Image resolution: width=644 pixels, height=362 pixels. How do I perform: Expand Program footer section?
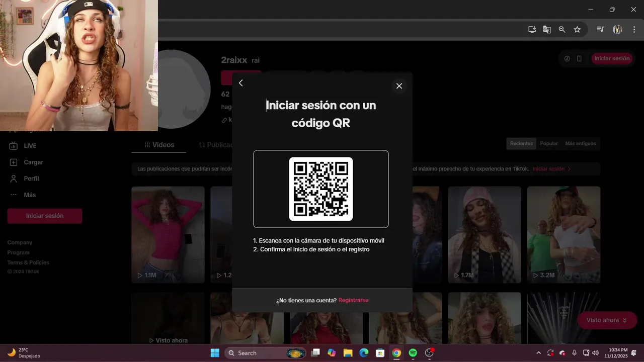(18, 252)
